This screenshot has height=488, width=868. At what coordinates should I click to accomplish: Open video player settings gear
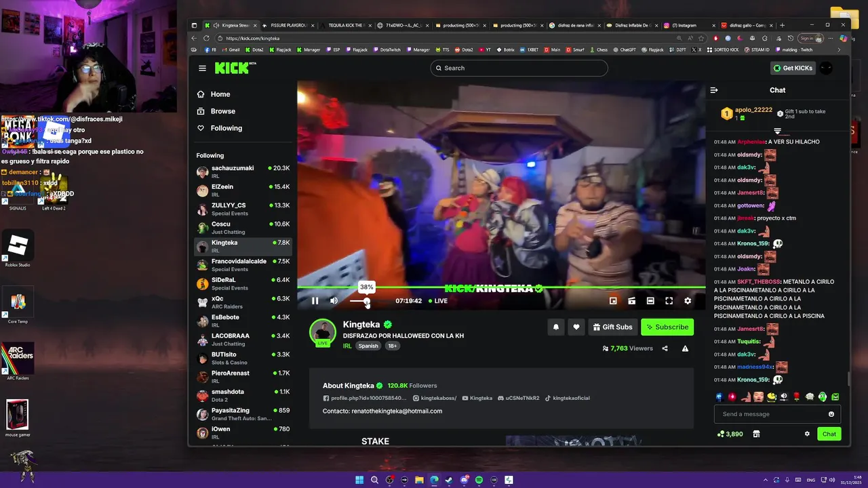tap(688, 301)
